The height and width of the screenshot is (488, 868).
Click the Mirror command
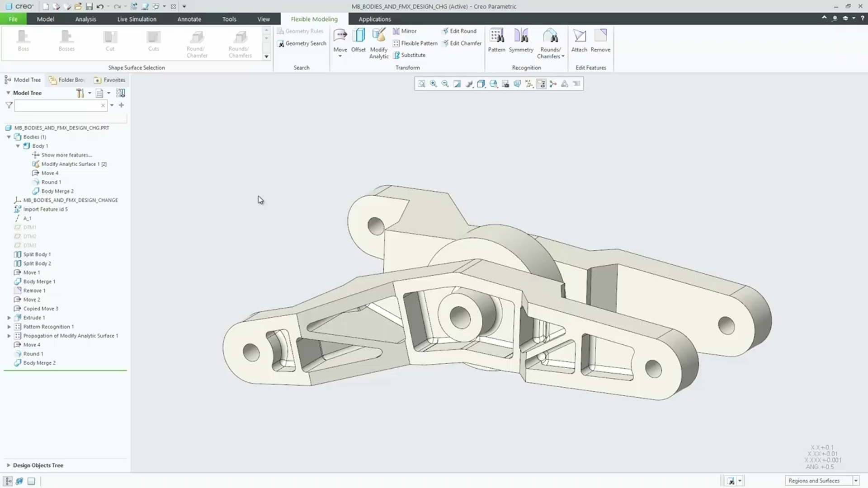(x=405, y=31)
